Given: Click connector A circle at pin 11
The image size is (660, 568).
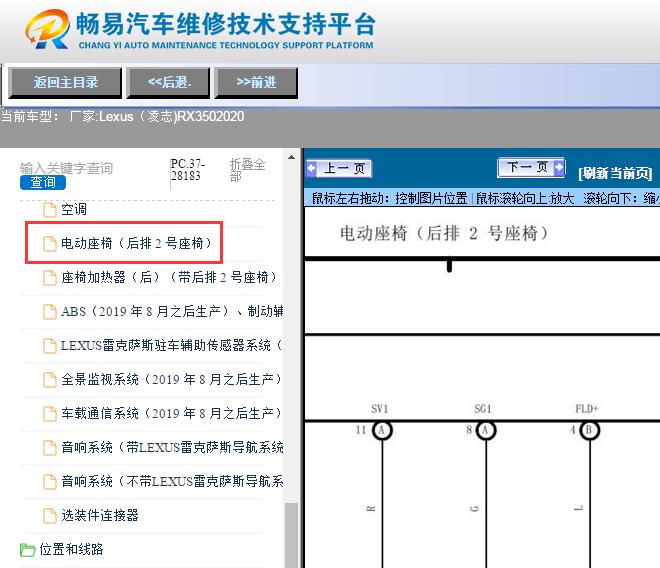Looking at the screenshot, I should coord(382,430).
